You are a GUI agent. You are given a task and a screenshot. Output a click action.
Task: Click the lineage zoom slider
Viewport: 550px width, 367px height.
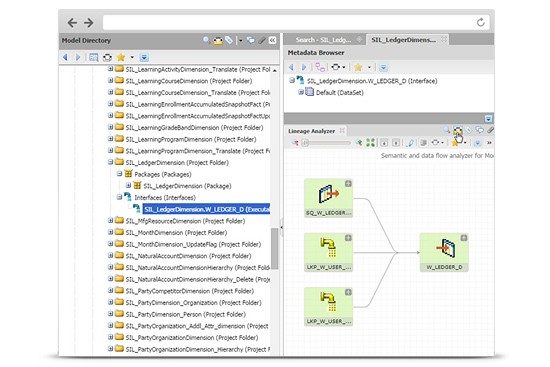coord(327,143)
